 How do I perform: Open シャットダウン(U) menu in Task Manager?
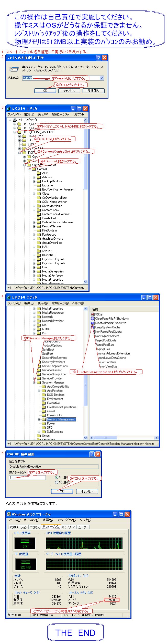point(66,520)
